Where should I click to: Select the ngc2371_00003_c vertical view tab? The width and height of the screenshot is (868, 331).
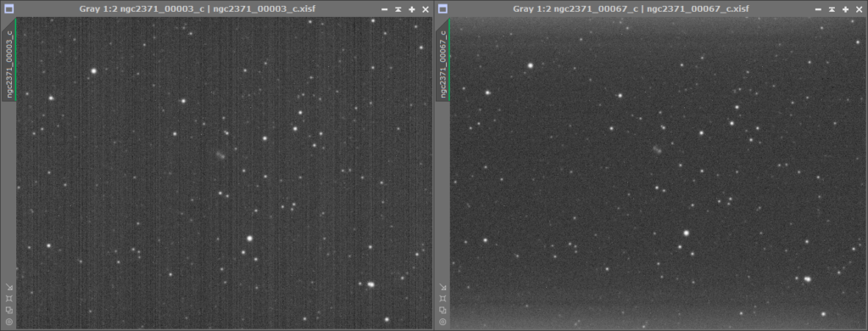coord(8,60)
